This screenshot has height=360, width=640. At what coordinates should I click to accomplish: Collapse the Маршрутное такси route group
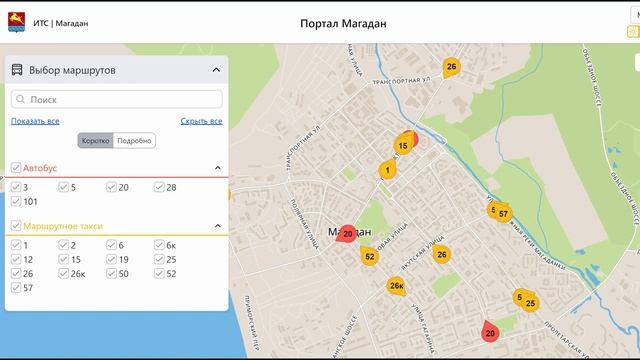coord(218,226)
